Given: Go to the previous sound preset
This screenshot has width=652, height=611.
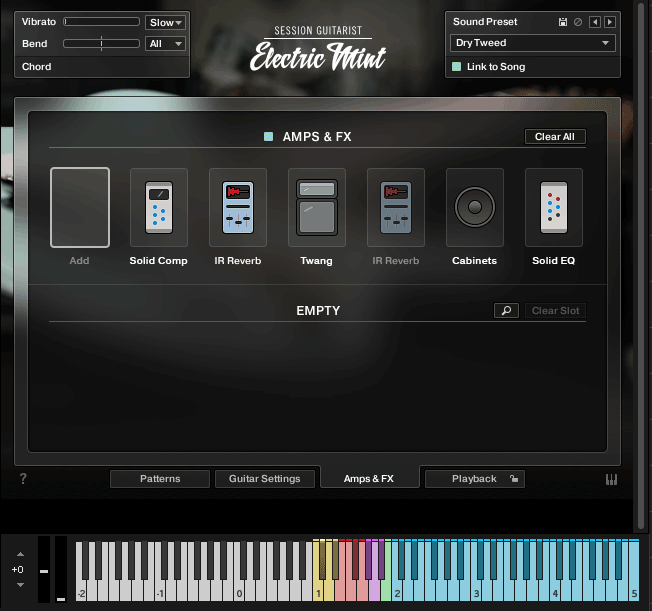Looking at the screenshot, I should click(595, 22).
